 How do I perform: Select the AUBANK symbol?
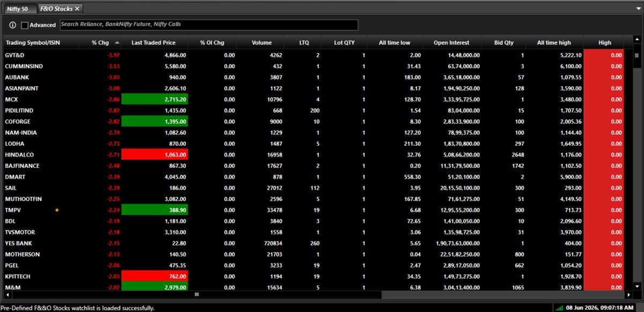coord(17,77)
